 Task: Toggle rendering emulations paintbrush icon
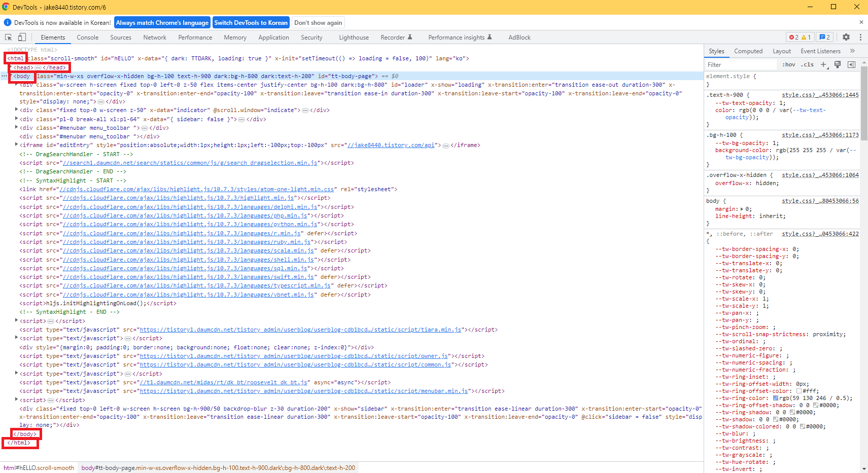pyautogui.click(x=838, y=64)
